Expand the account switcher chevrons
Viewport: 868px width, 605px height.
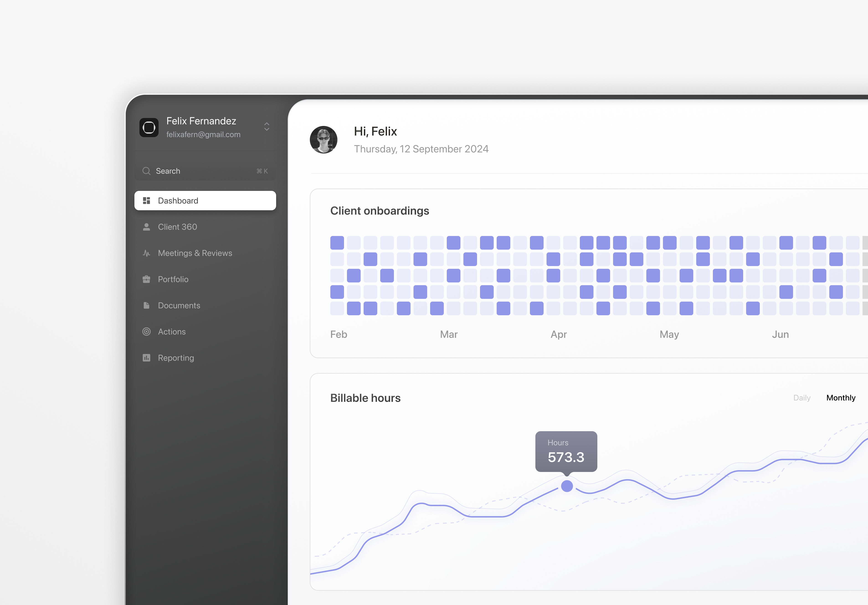[x=267, y=127]
